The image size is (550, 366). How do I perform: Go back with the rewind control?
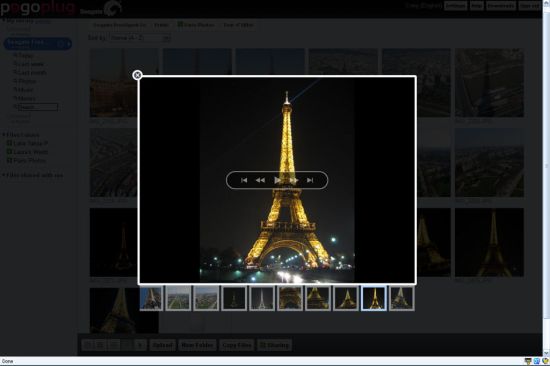pos(260,180)
